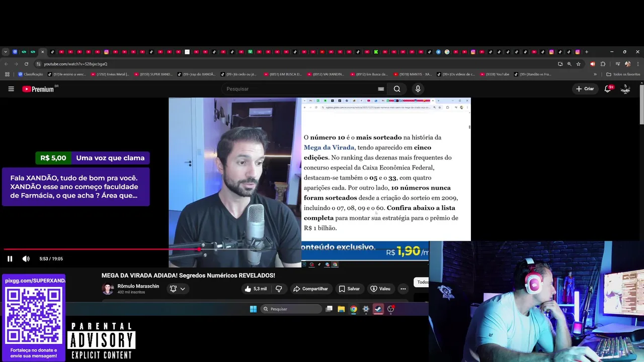Switch to the Google icon tab
The width and height of the screenshot is (644, 362).
[447, 52]
